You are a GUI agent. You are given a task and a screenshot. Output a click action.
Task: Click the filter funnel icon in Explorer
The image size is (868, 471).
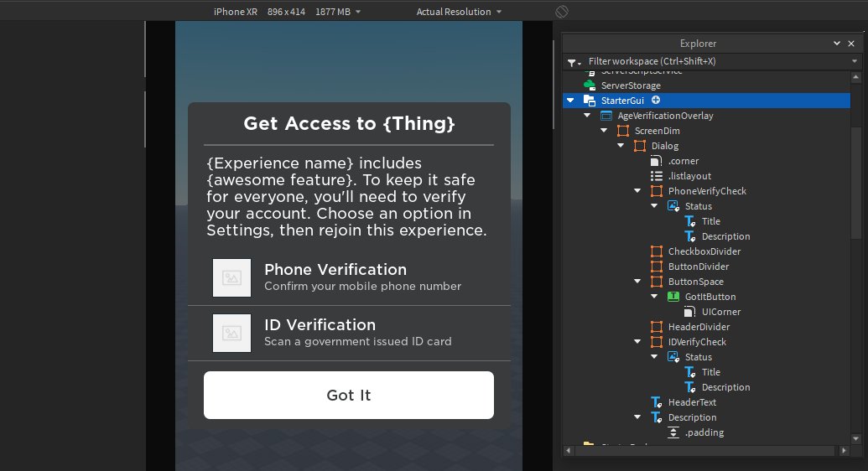[572, 62]
